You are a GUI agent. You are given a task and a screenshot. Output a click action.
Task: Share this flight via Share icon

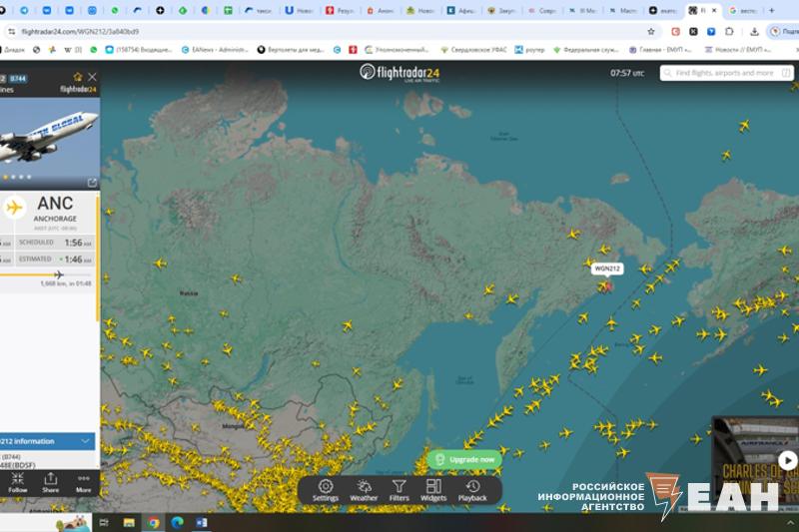tap(50, 482)
